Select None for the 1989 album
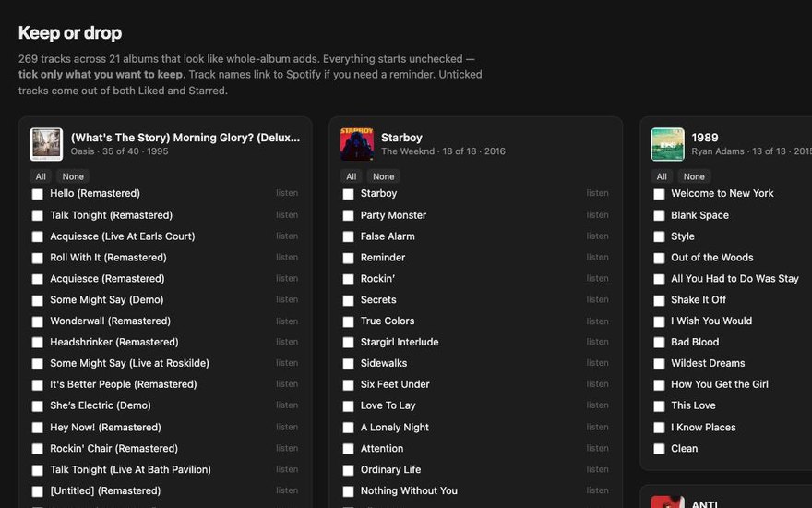 coord(694,176)
